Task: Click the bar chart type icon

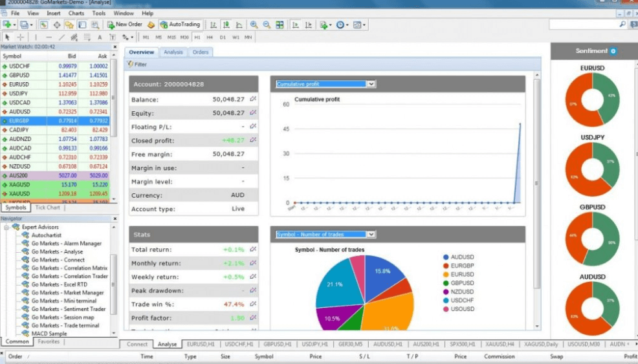Action: (214, 25)
